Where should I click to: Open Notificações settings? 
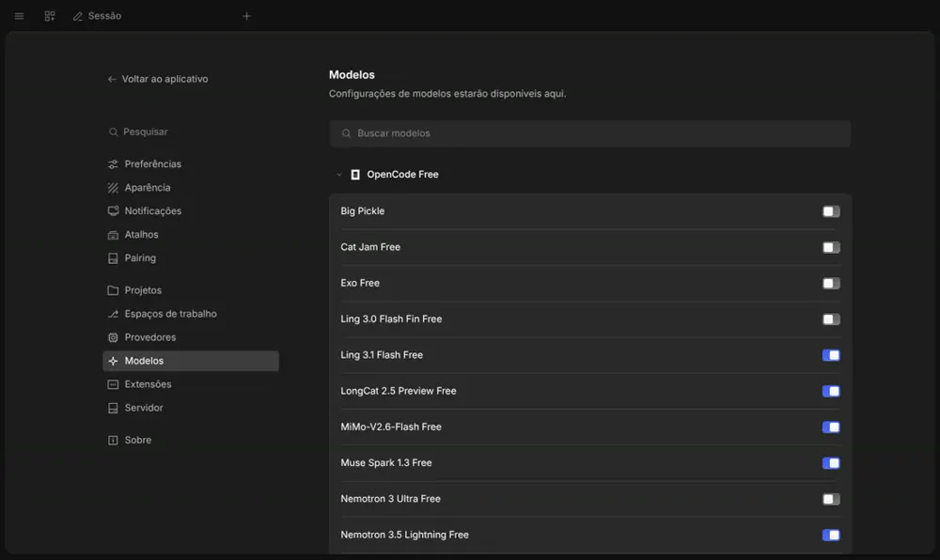[x=191, y=210]
